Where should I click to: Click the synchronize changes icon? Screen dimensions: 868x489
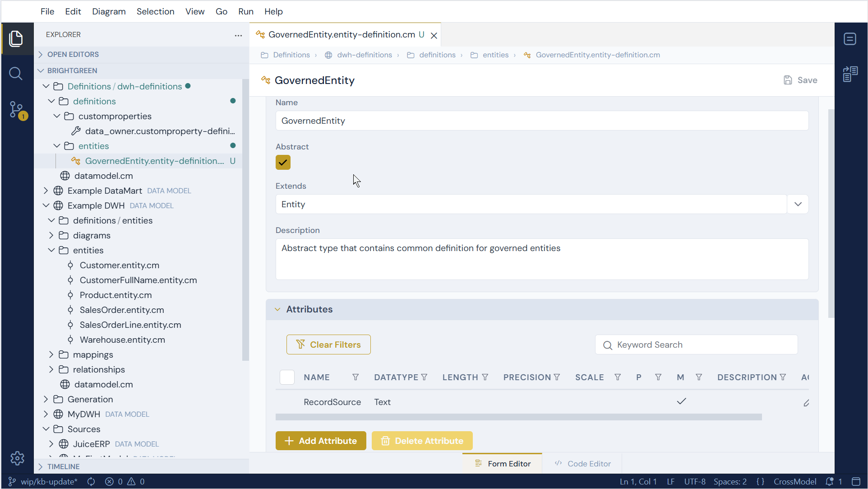(91, 482)
